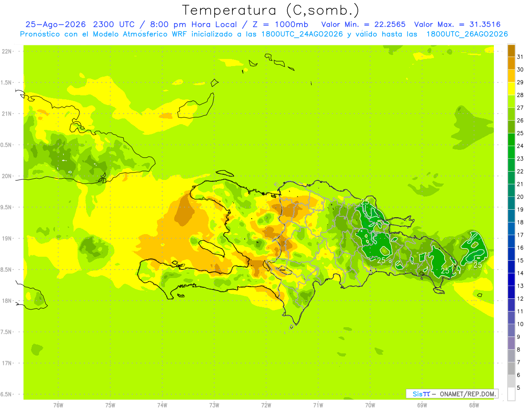532x411 pixels.
Task: Select the blue colorbar segment between 16 and 17
Action: [x=511, y=241]
